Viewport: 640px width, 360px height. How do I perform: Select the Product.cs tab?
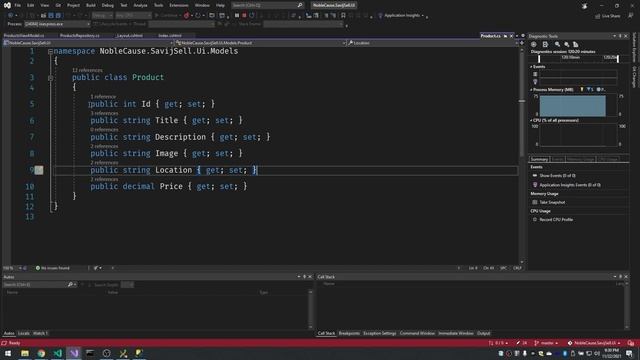coord(490,36)
